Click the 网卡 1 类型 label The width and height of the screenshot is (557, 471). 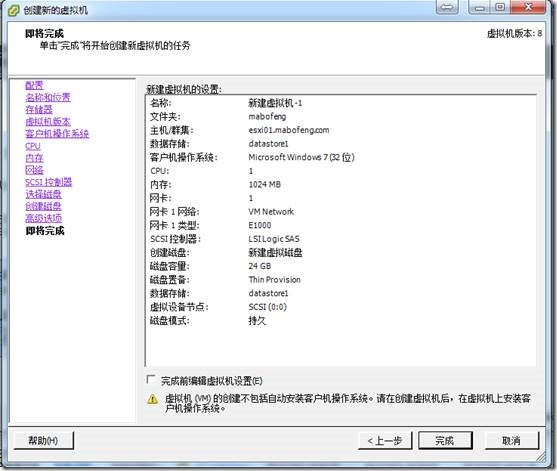click(x=174, y=225)
